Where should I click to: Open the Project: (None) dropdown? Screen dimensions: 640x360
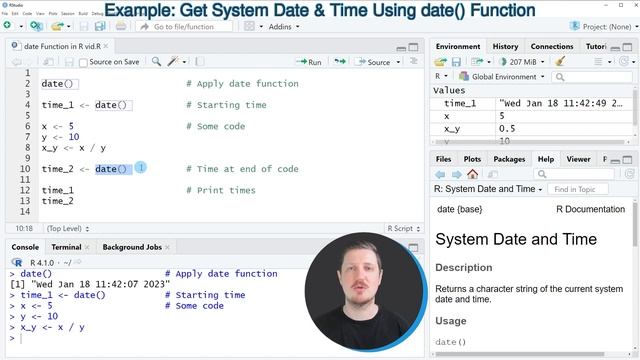point(604,27)
